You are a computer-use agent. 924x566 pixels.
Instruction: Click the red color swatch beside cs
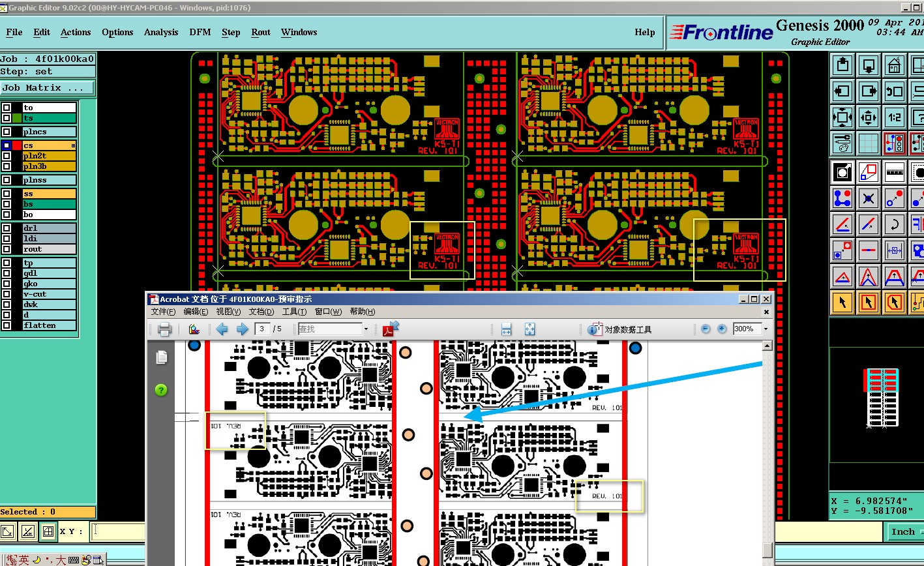[x=17, y=145]
